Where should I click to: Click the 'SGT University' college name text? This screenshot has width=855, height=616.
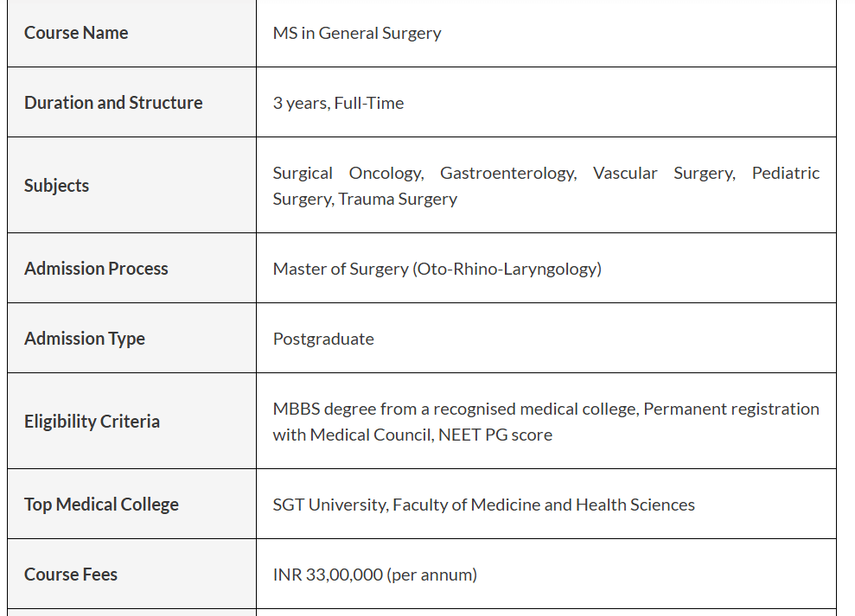[329, 505]
